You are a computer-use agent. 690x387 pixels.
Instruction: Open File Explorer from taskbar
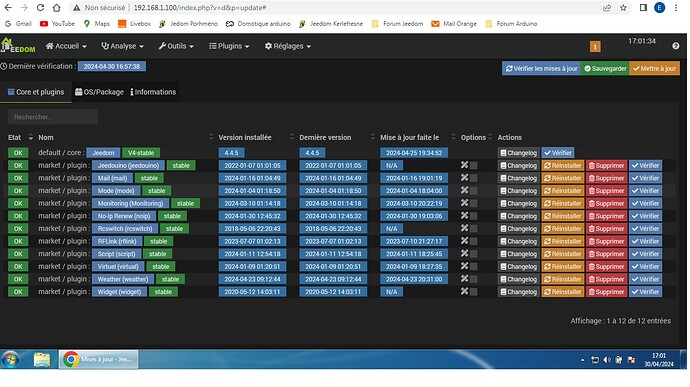tap(42, 359)
